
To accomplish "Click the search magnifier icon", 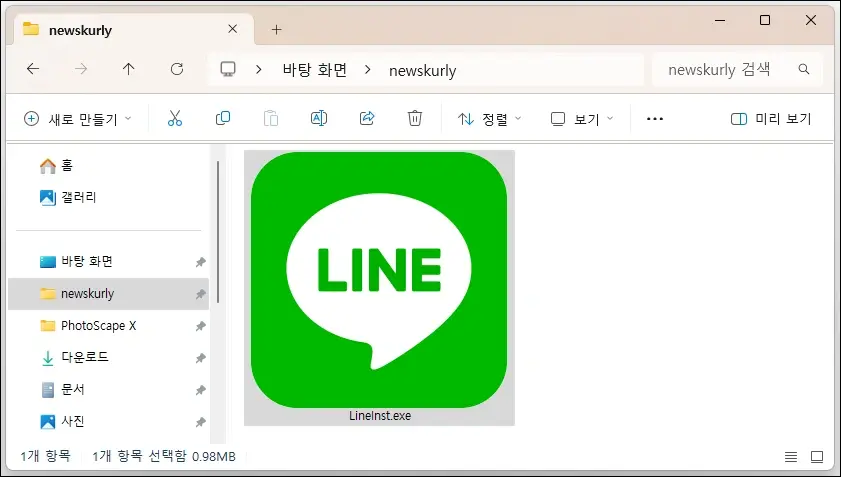I will (x=803, y=69).
